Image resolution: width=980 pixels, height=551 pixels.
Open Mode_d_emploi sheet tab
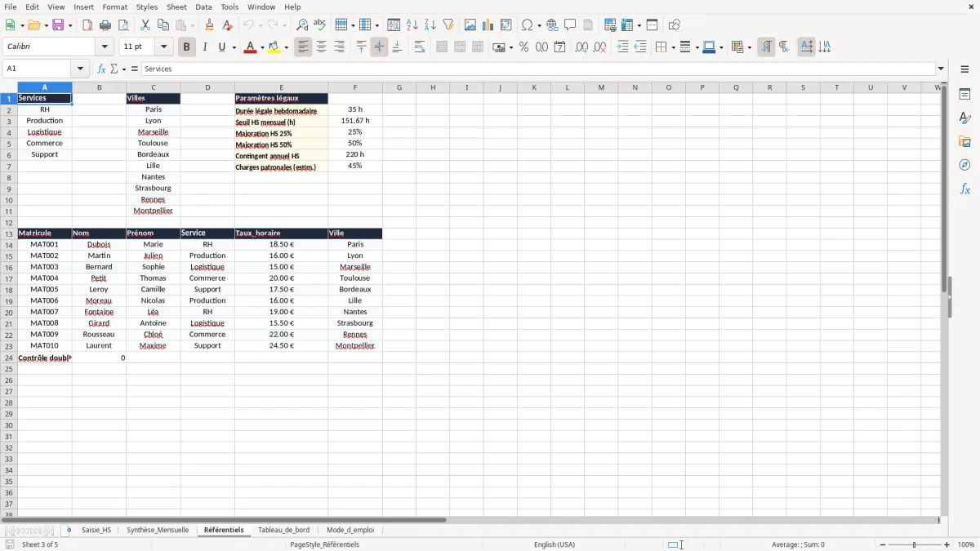click(350, 530)
